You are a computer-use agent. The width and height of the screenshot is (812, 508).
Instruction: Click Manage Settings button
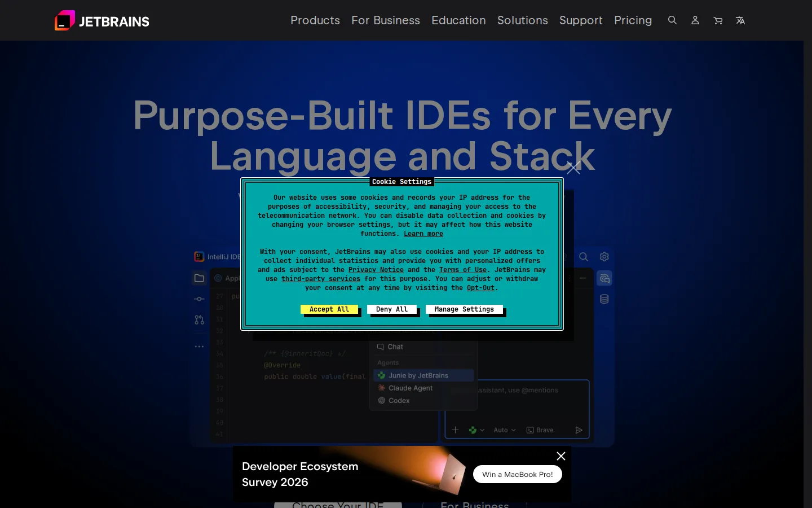pos(464,309)
